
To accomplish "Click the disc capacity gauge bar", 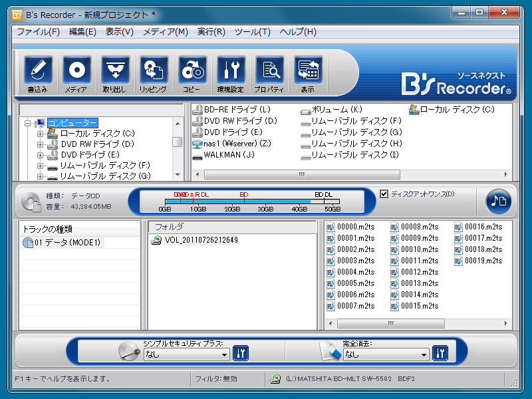I will (252, 201).
